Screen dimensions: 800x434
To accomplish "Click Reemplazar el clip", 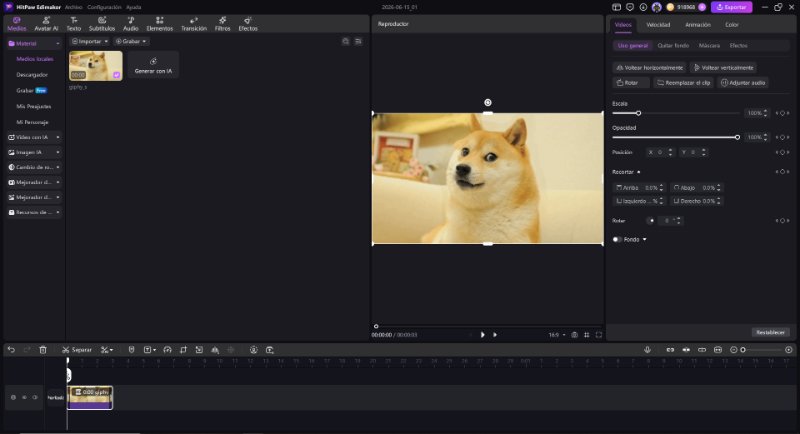I will 683,83.
